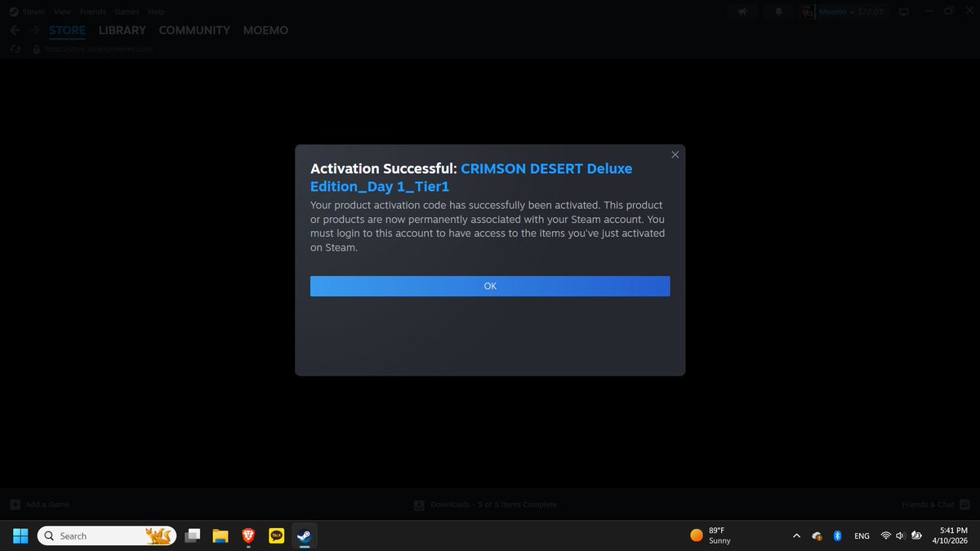Viewport: 980px width, 551px height.
Task: Click the OneDrive cloud tray icon
Action: pyautogui.click(x=817, y=535)
